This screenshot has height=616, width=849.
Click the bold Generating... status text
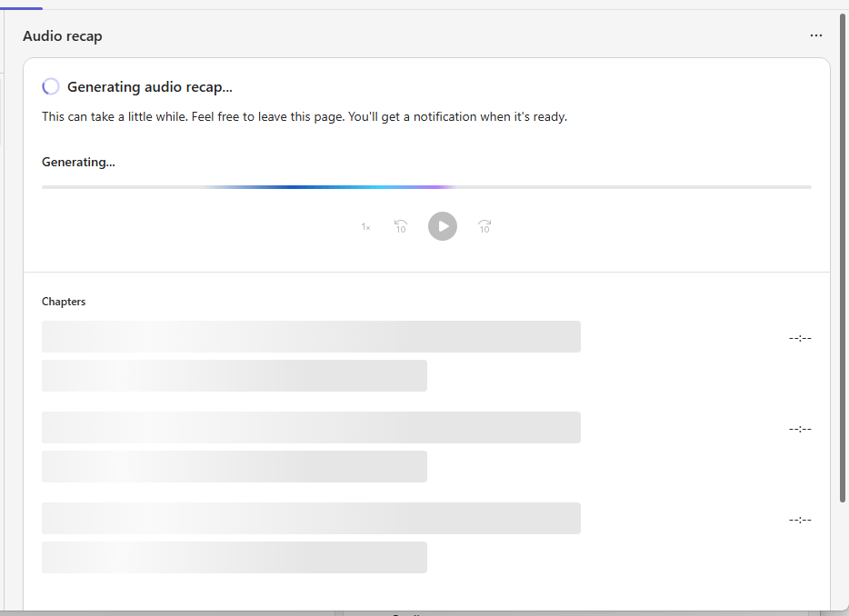click(x=78, y=163)
